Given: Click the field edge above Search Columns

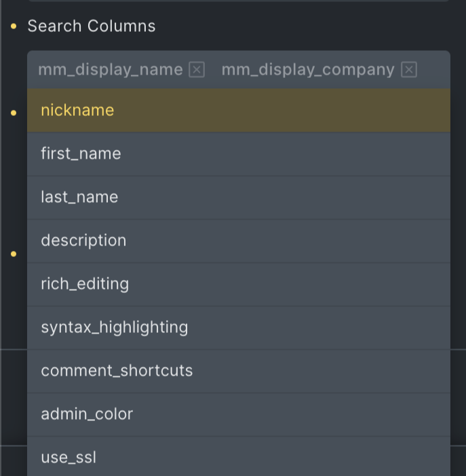Looking at the screenshot, I should [x=237, y=1].
